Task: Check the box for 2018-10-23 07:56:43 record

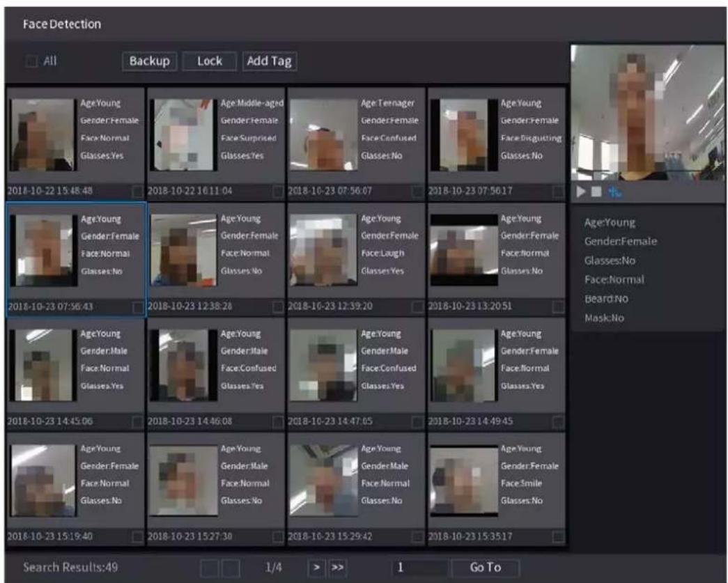Action: [137, 307]
